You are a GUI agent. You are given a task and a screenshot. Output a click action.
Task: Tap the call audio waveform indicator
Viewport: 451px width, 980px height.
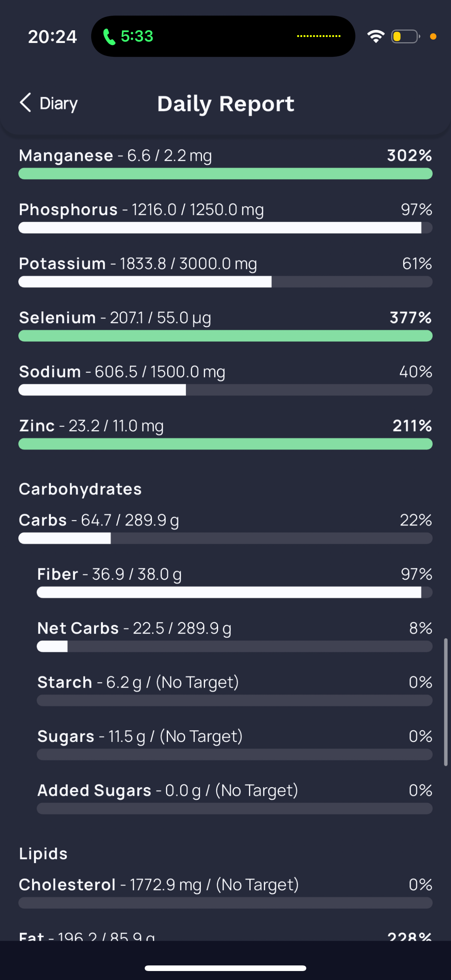pyautogui.click(x=319, y=36)
